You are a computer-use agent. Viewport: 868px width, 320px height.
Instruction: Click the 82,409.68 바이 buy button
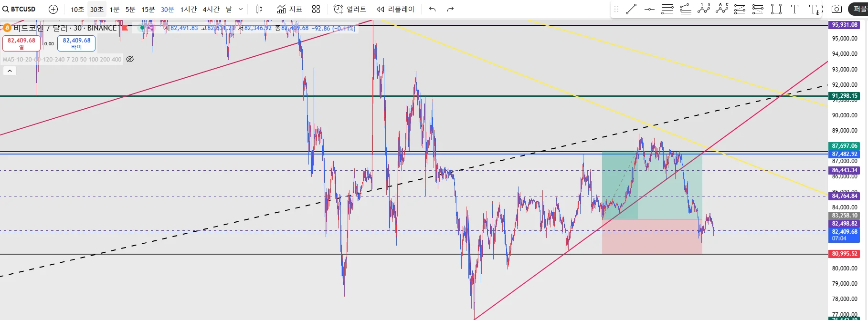[76, 43]
